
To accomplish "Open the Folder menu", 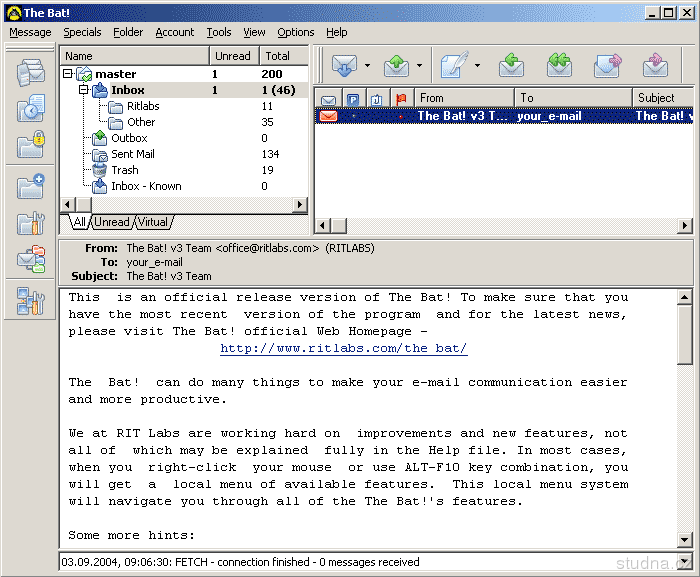I will 128,32.
